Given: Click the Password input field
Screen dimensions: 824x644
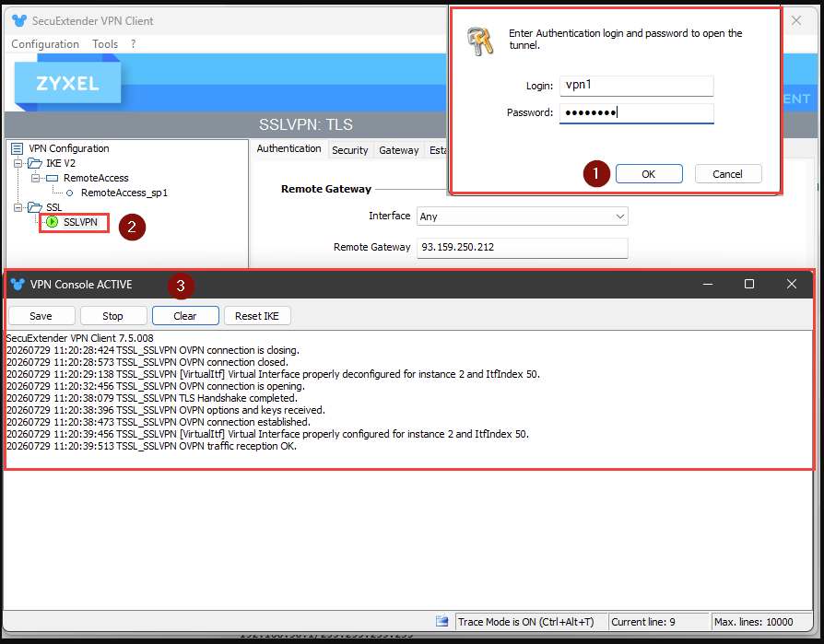Looking at the screenshot, I should [x=636, y=113].
